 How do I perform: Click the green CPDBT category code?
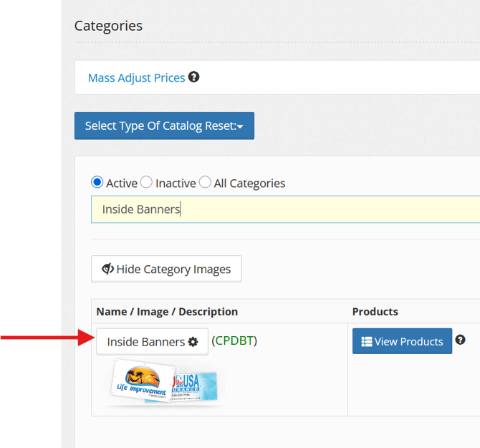[x=234, y=341]
